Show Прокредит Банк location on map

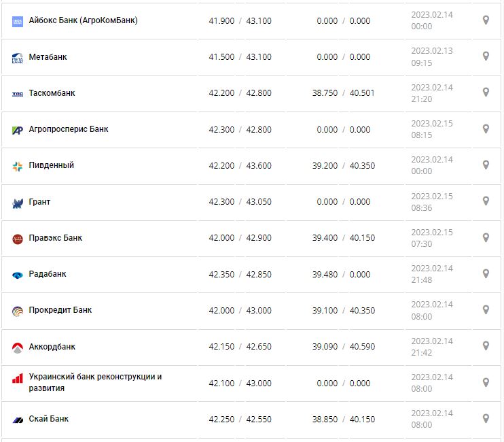pyautogui.click(x=486, y=309)
